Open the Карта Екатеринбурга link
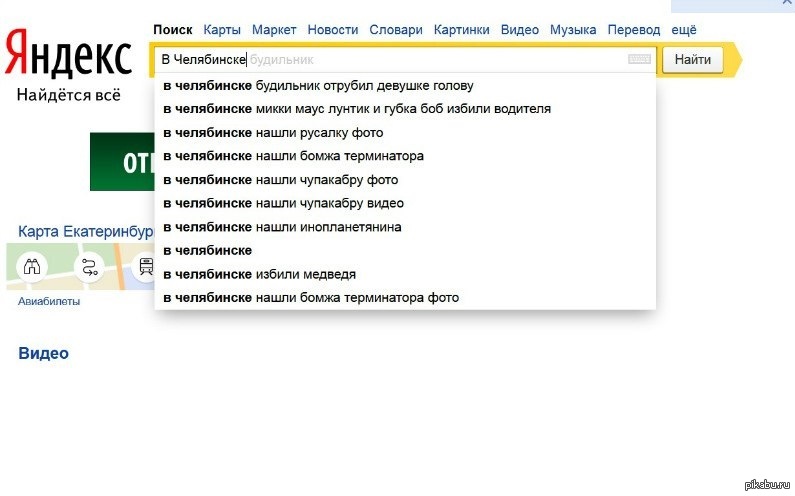Image resolution: width=795 pixels, height=496 pixels. pyautogui.click(x=86, y=231)
